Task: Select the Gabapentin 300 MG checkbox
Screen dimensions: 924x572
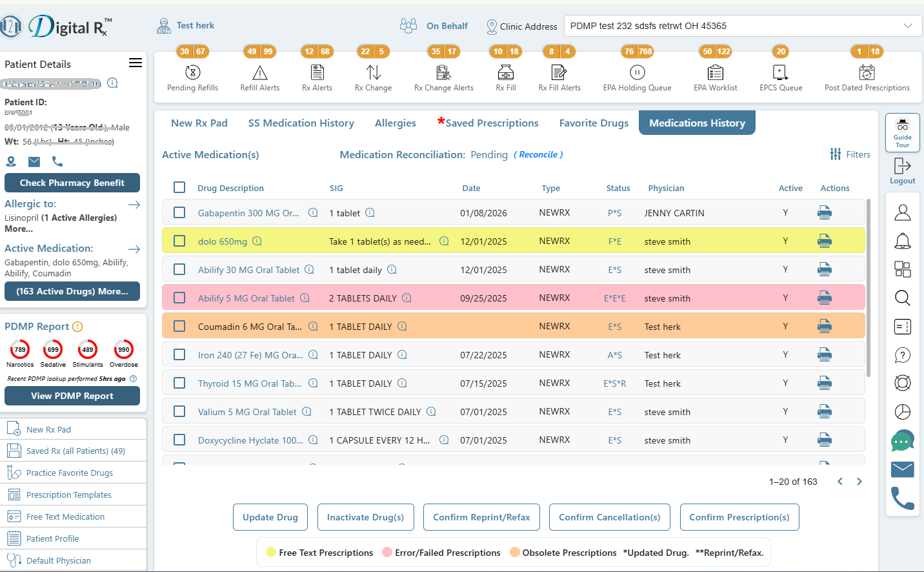Action: [x=179, y=212]
